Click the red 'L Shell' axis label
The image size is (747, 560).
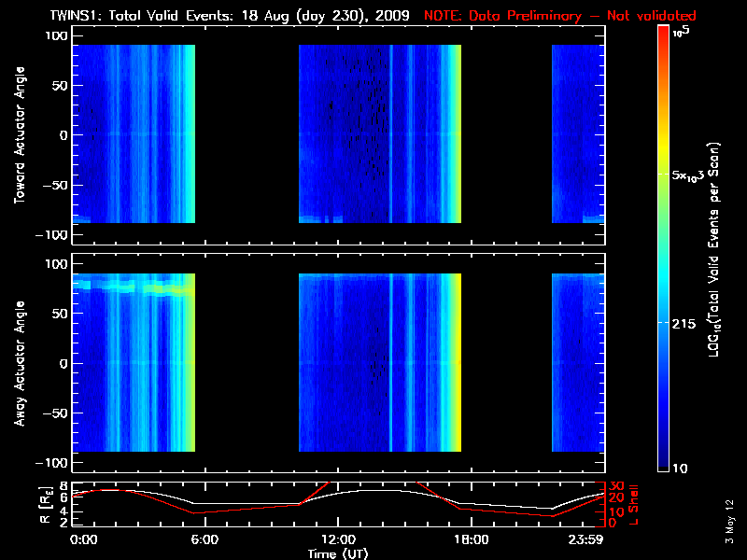click(633, 505)
